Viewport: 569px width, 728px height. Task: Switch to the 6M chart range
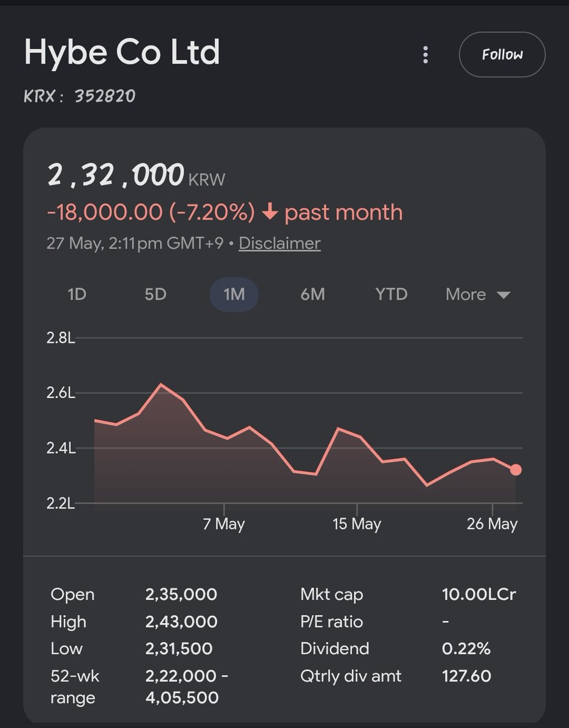(312, 294)
